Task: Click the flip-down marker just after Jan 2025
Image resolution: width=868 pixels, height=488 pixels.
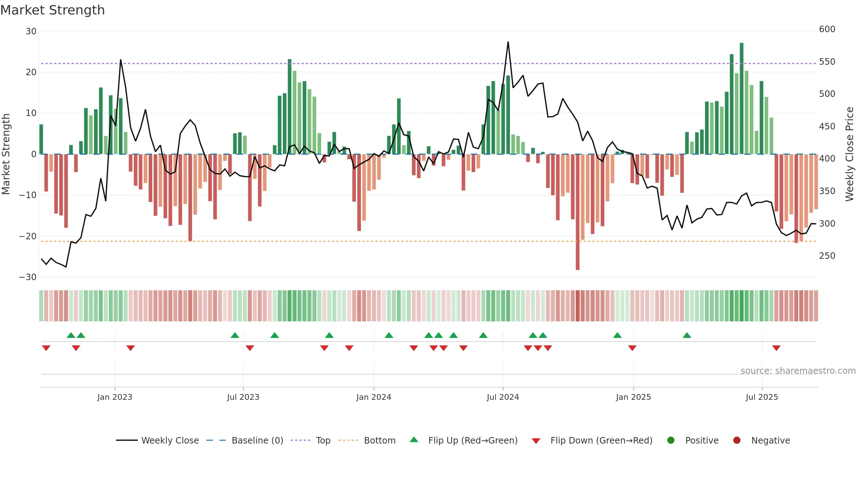Action: tap(632, 348)
